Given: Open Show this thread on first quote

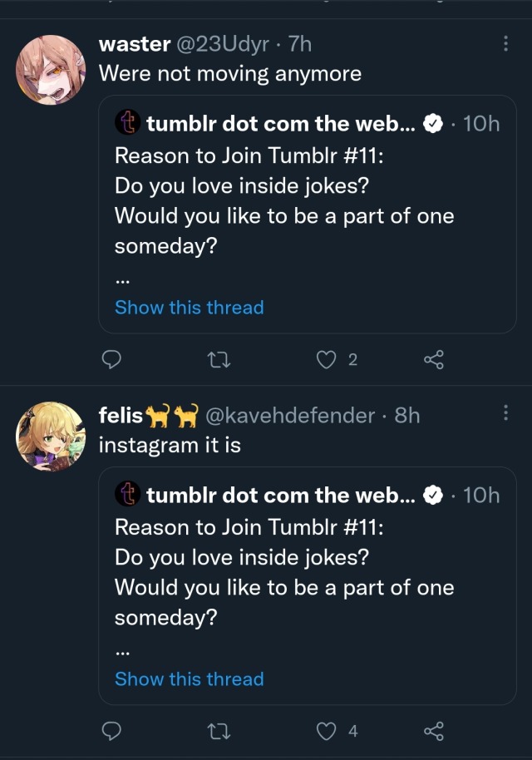Looking at the screenshot, I should click(189, 308).
